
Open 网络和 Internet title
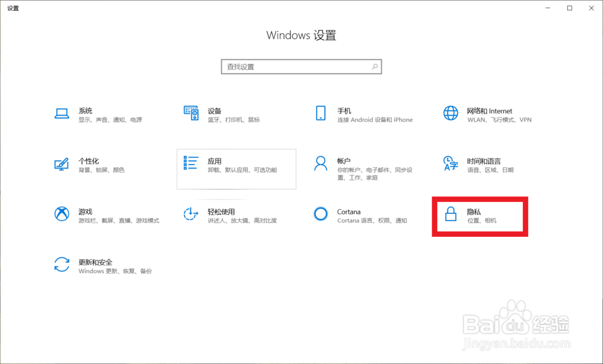point(490,111)
